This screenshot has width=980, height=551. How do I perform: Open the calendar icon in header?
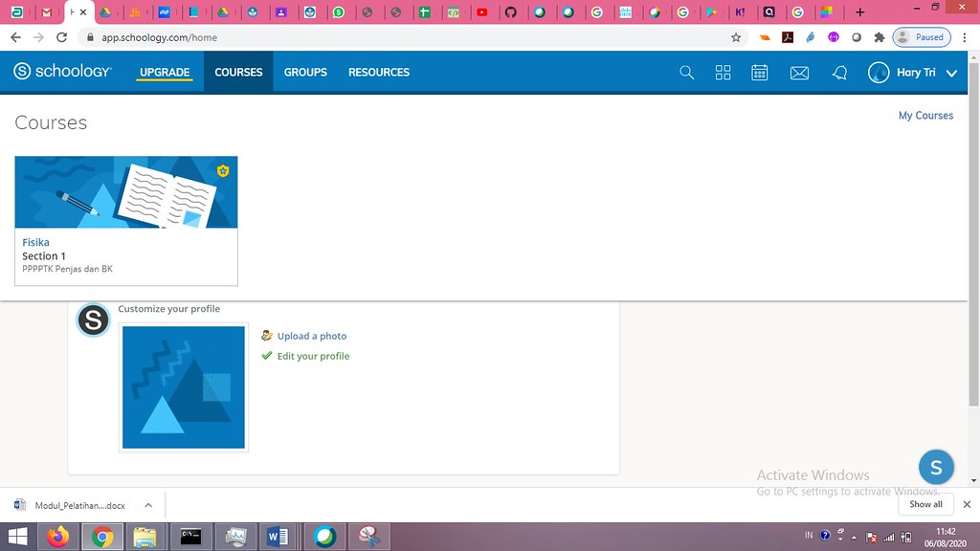(759, 73)
